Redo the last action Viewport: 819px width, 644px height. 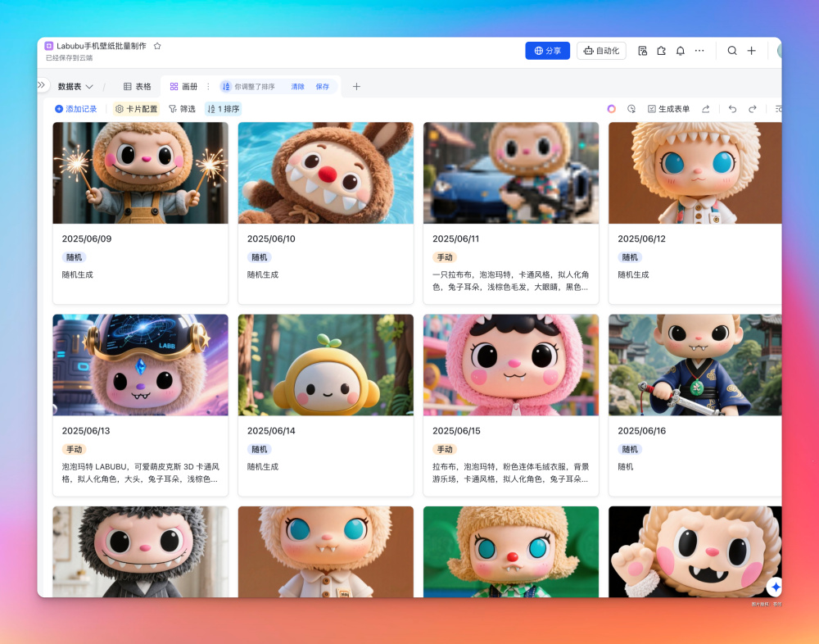[x=752, y=109]
